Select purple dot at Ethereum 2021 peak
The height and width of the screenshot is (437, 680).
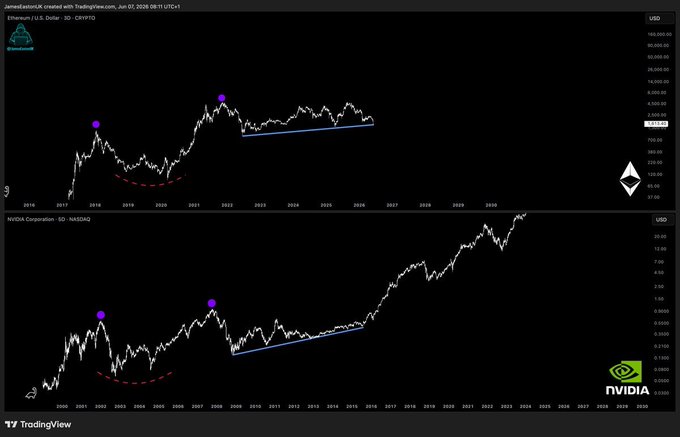(x=222, y=98)
